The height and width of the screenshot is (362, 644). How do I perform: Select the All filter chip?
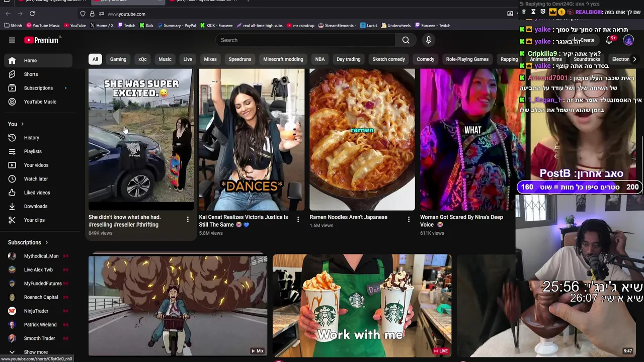point(95,59)
